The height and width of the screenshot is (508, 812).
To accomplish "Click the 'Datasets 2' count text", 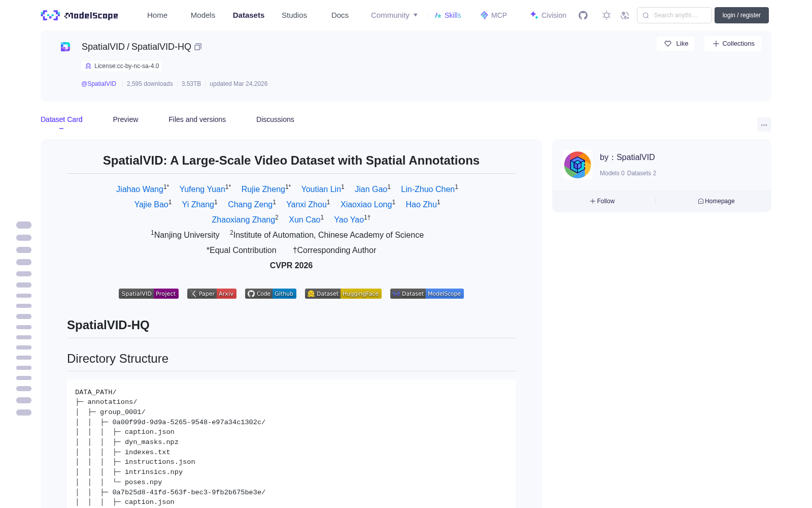I will tap(641, 173).
